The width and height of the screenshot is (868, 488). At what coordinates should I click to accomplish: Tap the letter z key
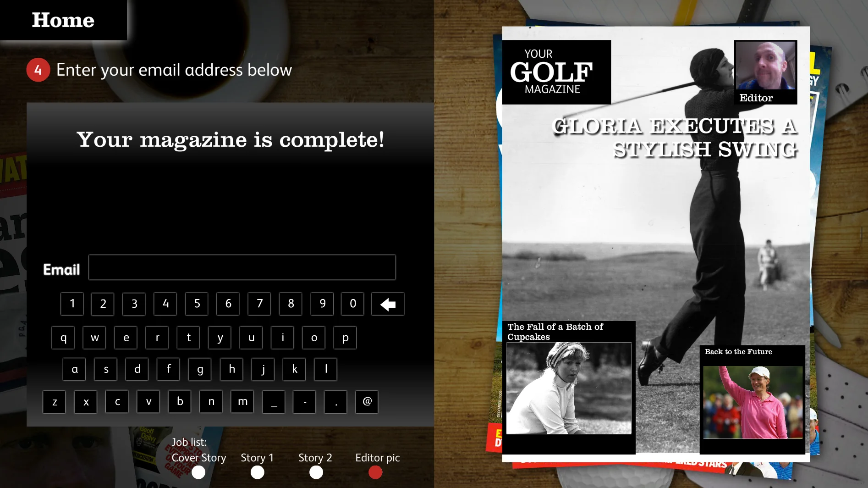(x=54, y=402)
